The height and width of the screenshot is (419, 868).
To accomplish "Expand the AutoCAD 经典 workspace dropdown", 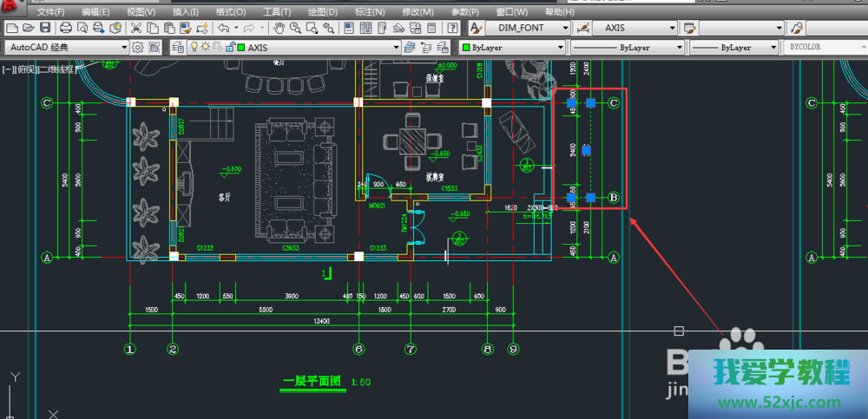I will (124, 48).
